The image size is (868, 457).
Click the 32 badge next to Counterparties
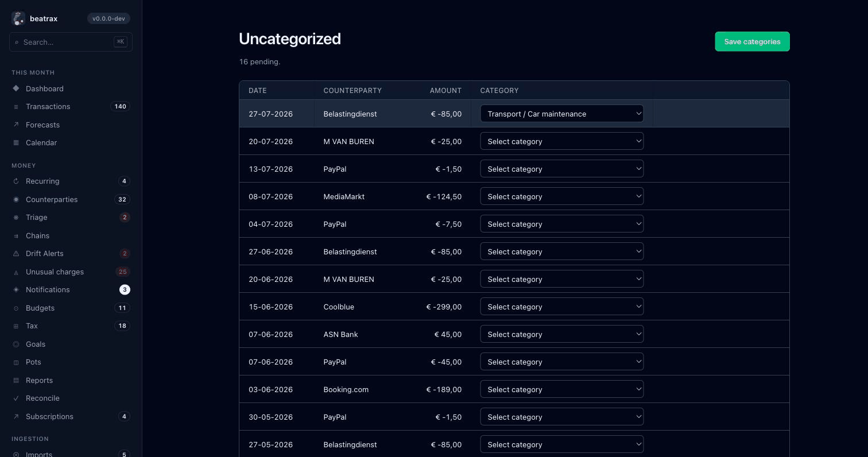tap(122, 199)
